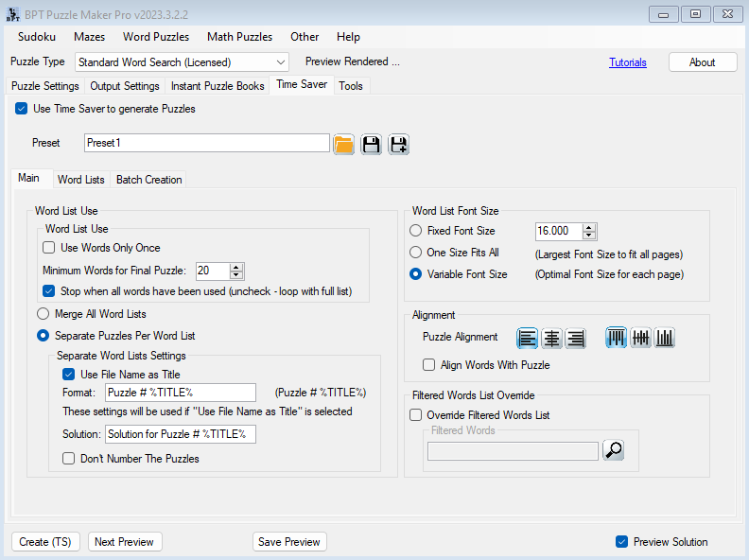The image size is (749, 560).
Task: Open the Tutorials link
Action: [628, 62]
